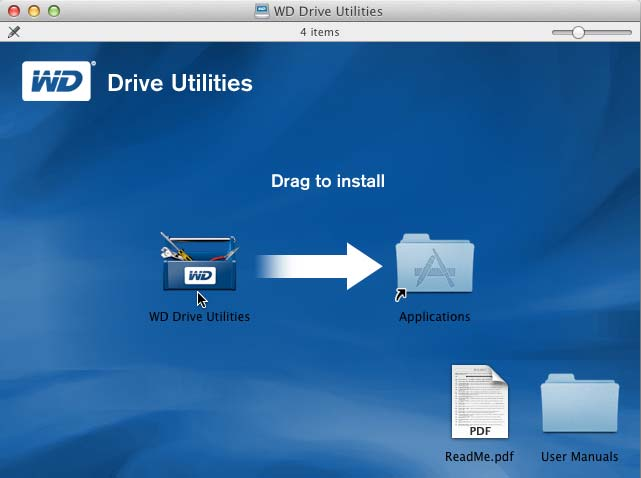641x478 pixels.
Task: Click the 'ReadMe.pdf' file name
Action: pos(480,456)
